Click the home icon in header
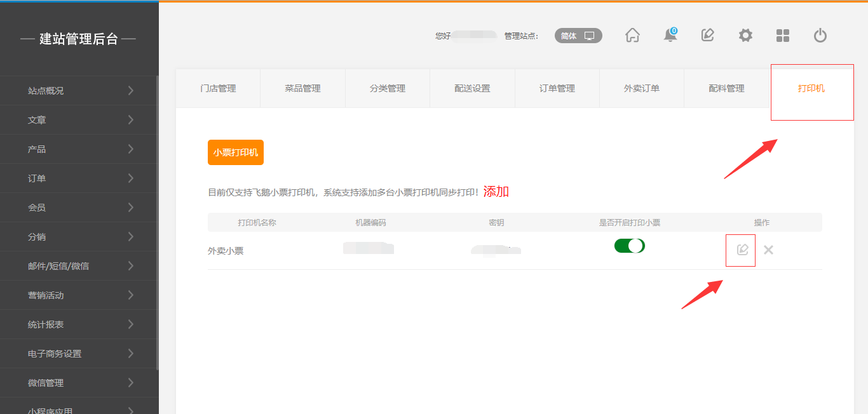This screenshot has width=868, height=414. pyautogui.click(x=632, y=36)
